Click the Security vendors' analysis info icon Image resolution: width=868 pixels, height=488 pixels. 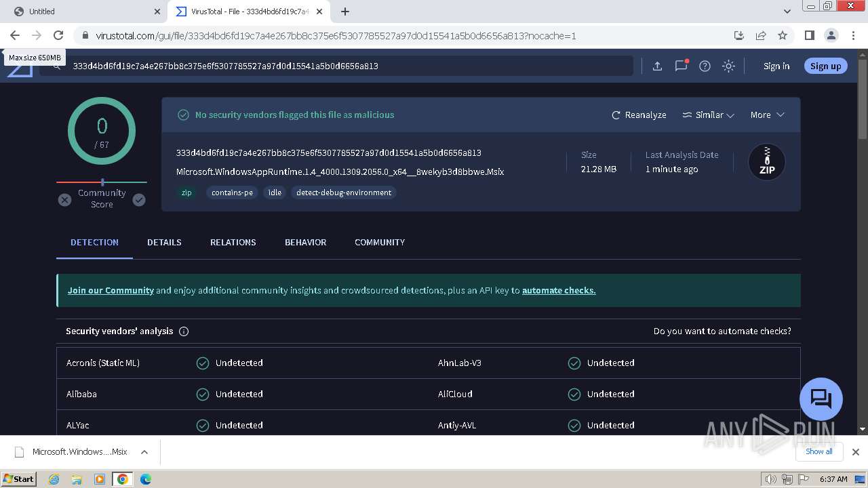click(x=184, y=331)
